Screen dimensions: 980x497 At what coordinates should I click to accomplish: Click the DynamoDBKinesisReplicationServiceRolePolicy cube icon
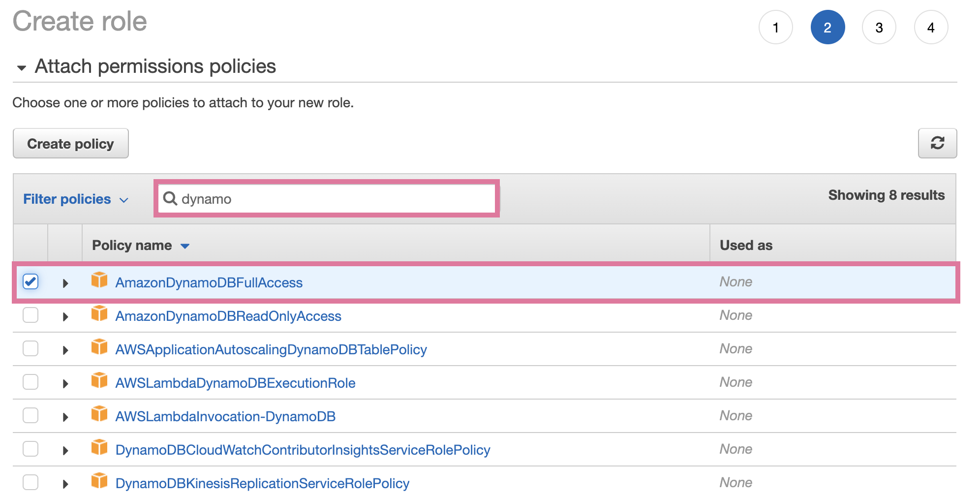[x=99, y=481]
